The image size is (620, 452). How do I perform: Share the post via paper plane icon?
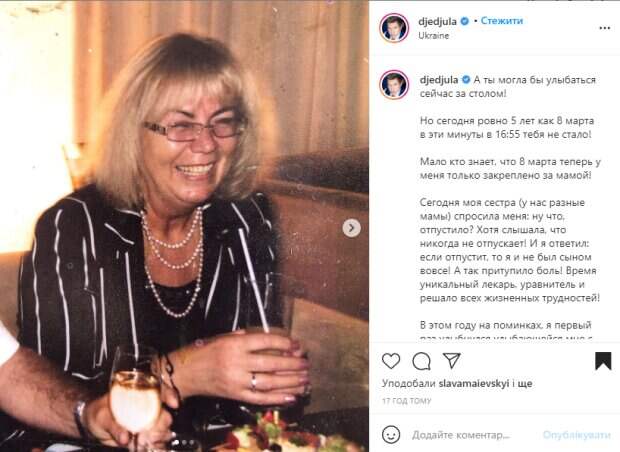(x=452, y=360)
